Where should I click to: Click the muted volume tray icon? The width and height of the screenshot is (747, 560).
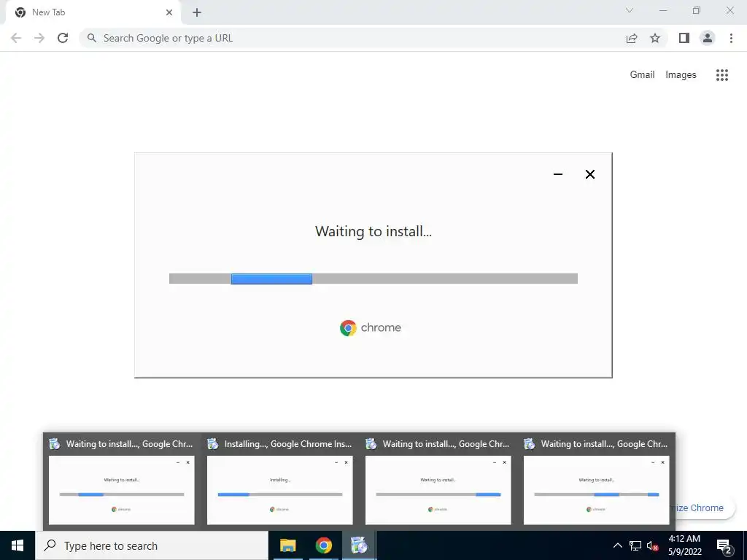(x=652, y=545)
